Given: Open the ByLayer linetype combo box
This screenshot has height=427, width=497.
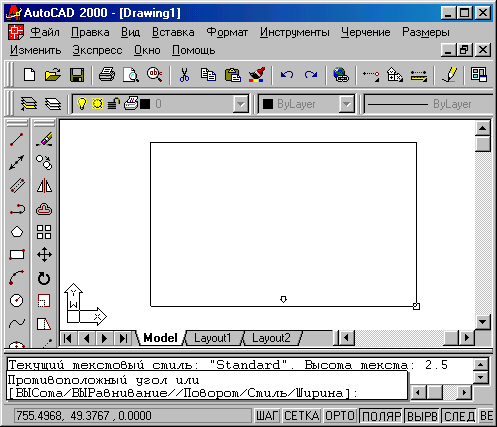Looking at the screenshot, I should coord(428,104).
